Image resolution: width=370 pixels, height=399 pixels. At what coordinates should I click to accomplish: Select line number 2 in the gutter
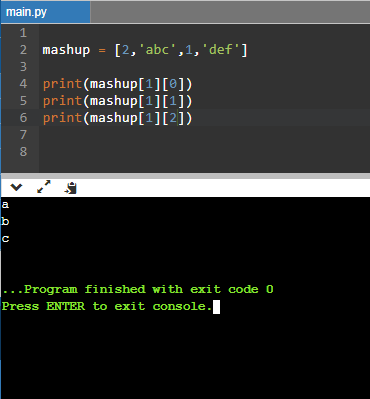tap(23, 50)
